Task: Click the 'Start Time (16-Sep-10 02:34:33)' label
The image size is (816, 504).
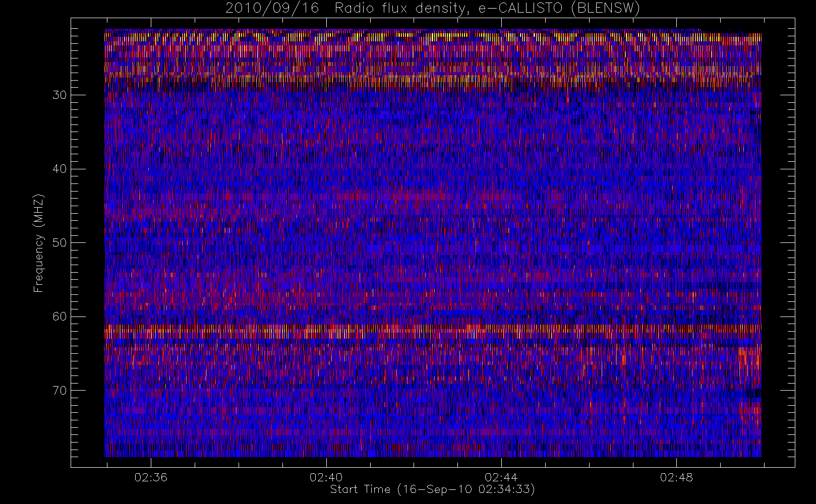Action: click(432, 489)
